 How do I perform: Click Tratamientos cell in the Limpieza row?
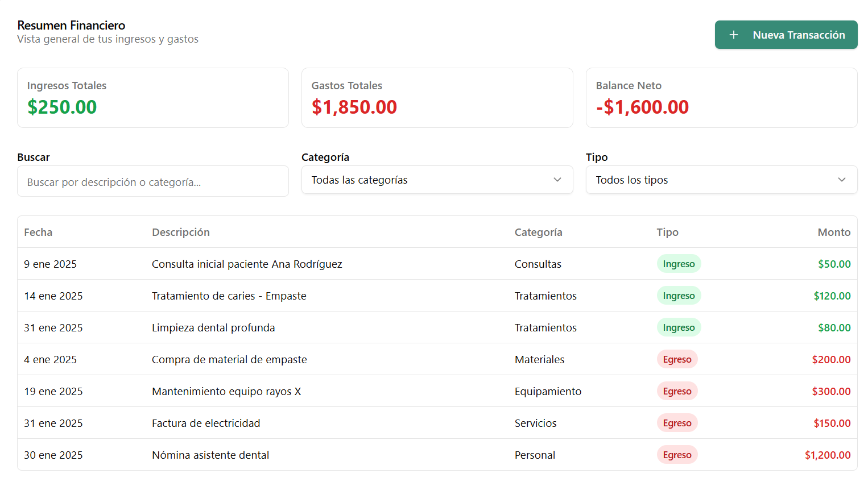tap(545, 327)
